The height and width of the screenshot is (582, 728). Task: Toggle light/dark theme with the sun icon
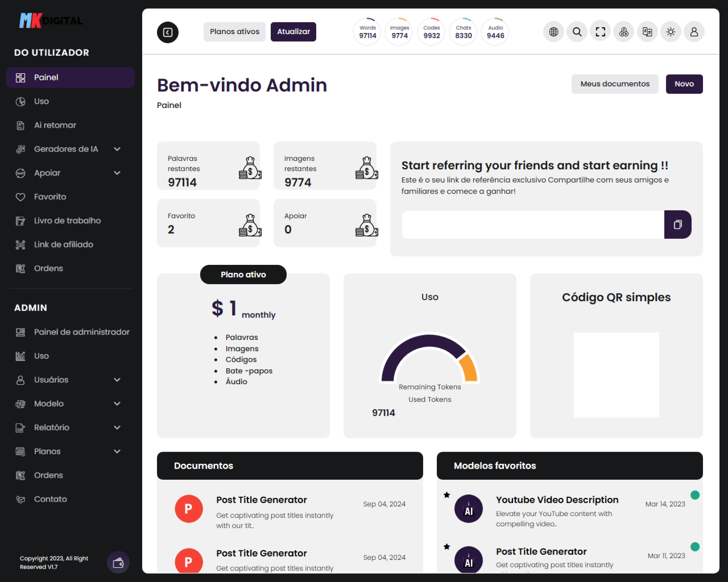click(x=670, y=32)
